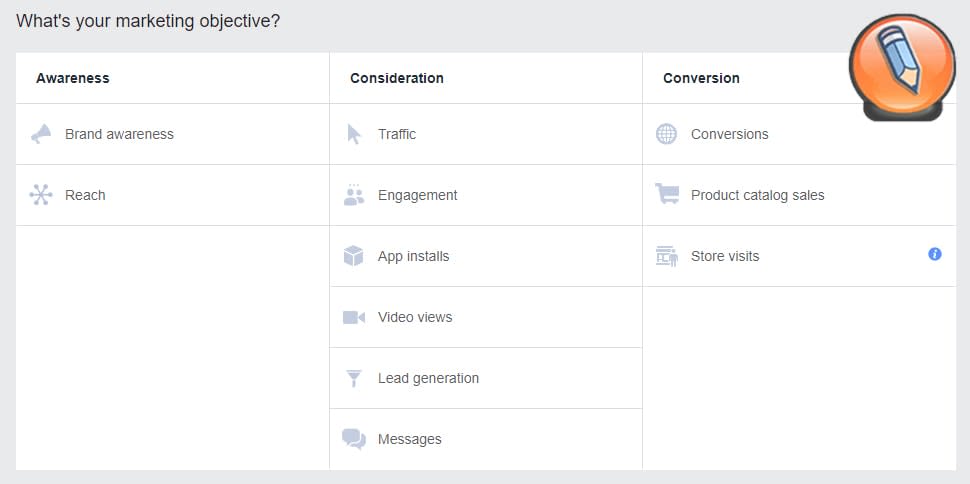Open the Store visits info tooltip icon
This screenshot has height=484, width=970.
[x=935, y=254]
